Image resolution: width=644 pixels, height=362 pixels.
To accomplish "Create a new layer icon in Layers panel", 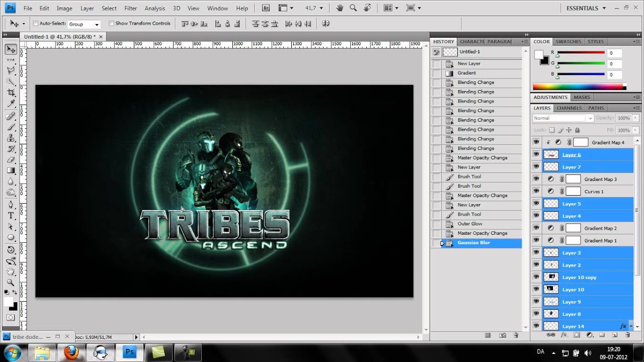I will click(614, 335).
